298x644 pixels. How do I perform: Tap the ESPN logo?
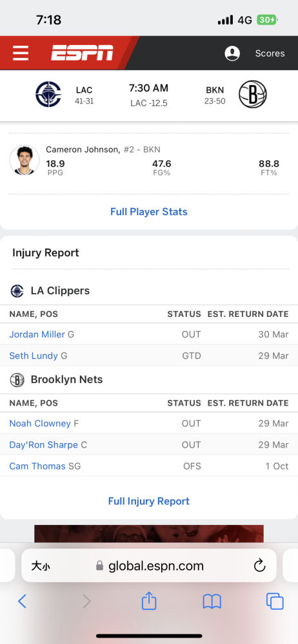82,53
